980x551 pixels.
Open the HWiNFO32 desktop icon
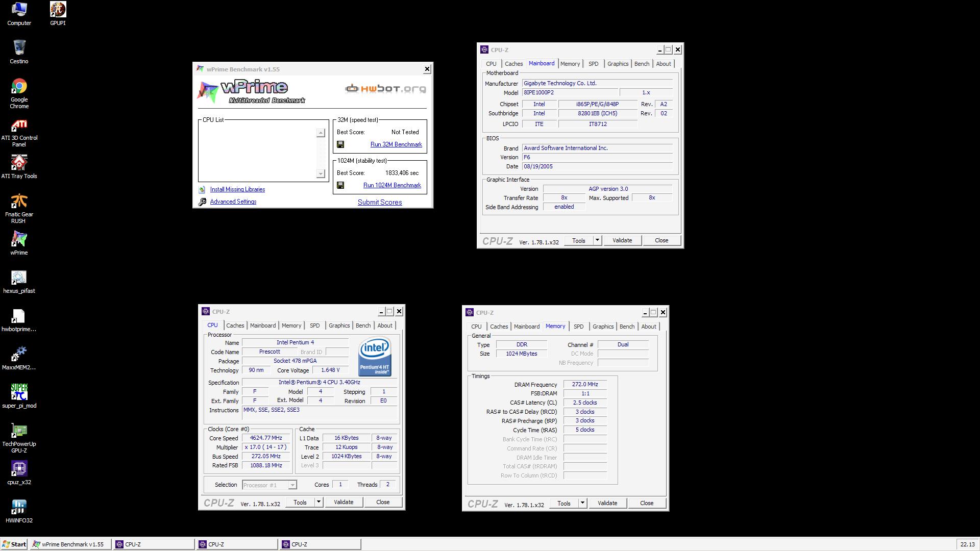coord(19,511)
